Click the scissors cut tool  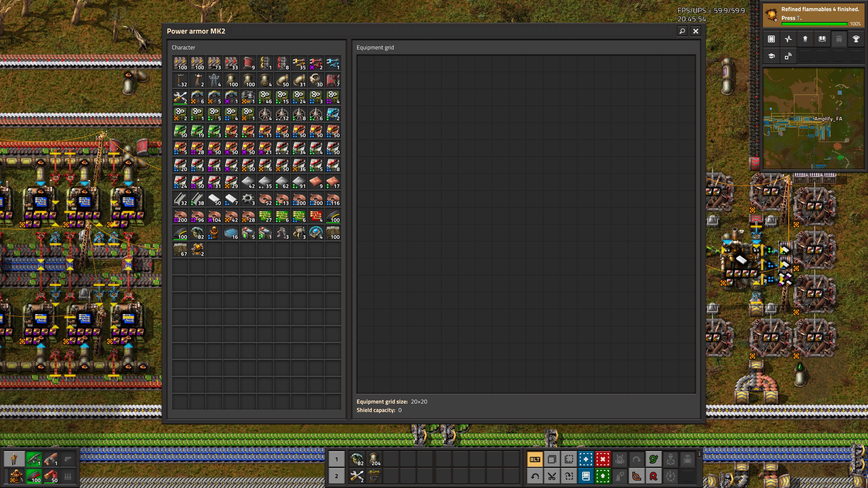click(x=552, y=476)
